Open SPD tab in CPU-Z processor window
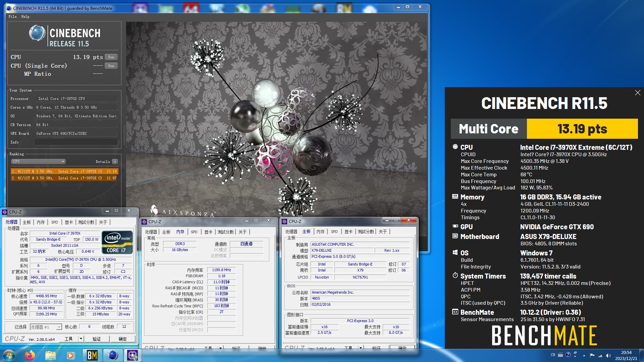This screenshot has height=362, width=644. click(x=54, y=222)
